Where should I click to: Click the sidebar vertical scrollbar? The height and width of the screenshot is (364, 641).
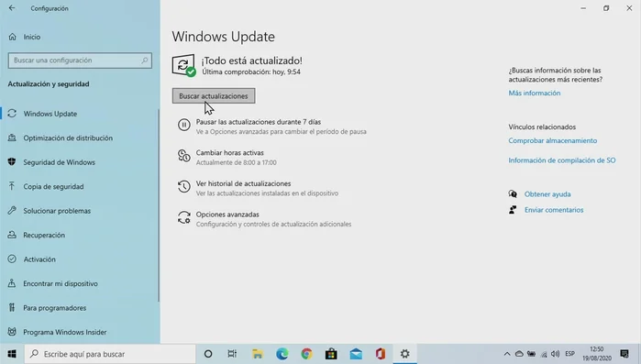pos(159,205)
